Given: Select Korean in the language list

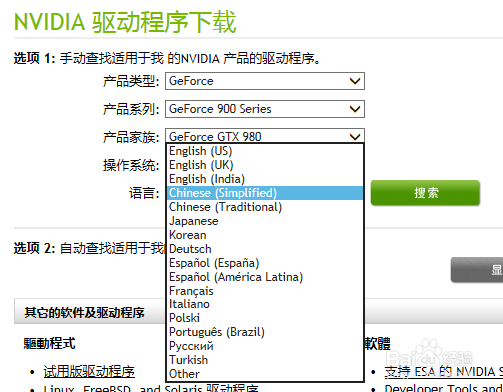Looking at the screenshot, I should (x=265, y=235).
